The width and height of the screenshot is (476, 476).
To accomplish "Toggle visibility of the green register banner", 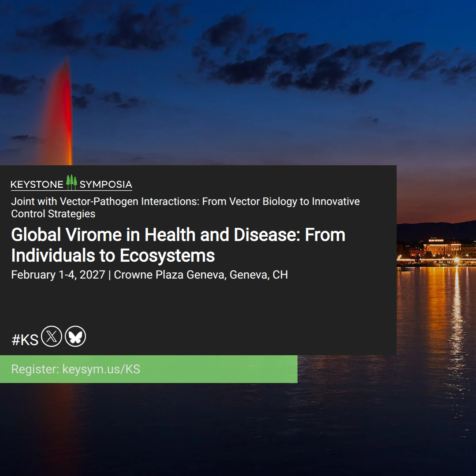I will 149,369.
